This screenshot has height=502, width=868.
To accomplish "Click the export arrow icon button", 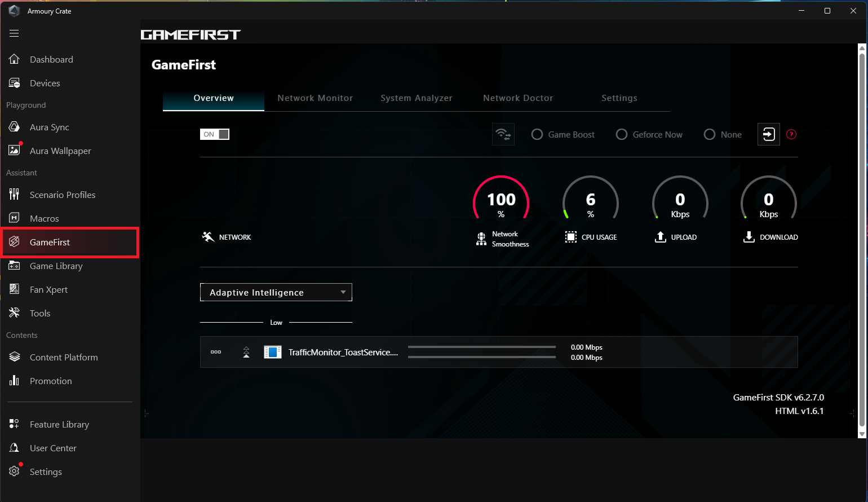I will point(769,134).
